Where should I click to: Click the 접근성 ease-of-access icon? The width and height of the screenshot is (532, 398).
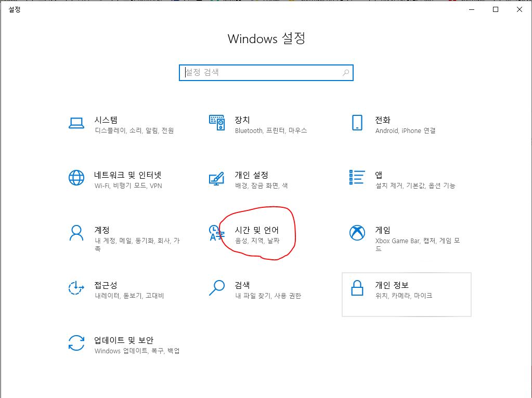pos(76,288)
